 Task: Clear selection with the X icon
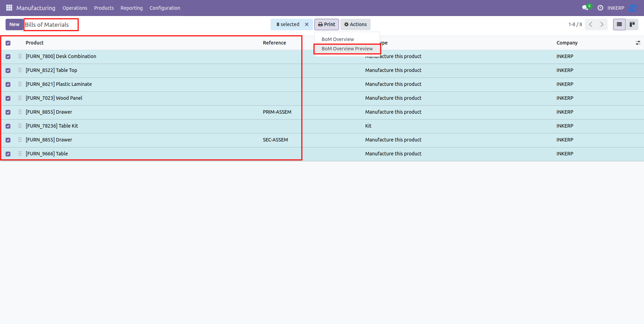click(x=307, y=24)
